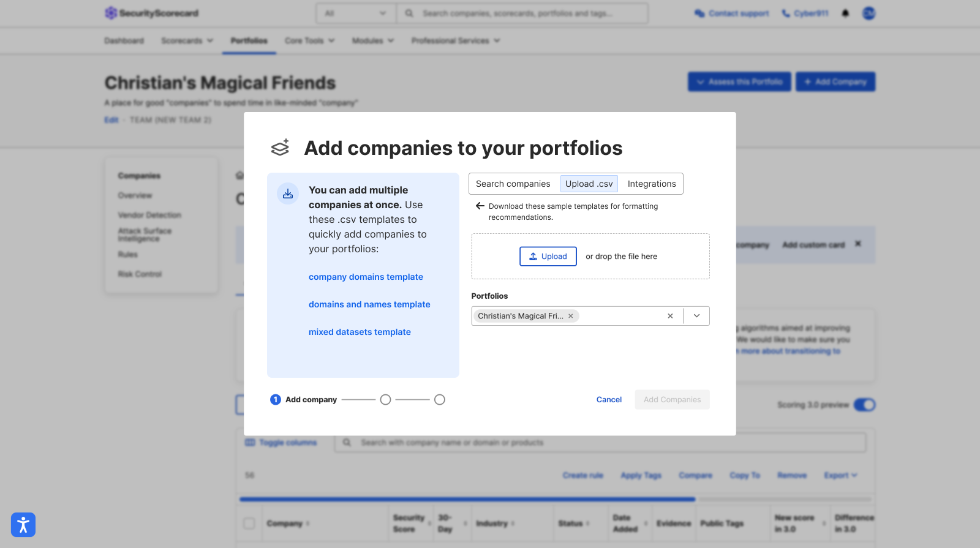Sort by the Company column header
The width and height of the screenshot is (980, 548).
click(288, 524)
